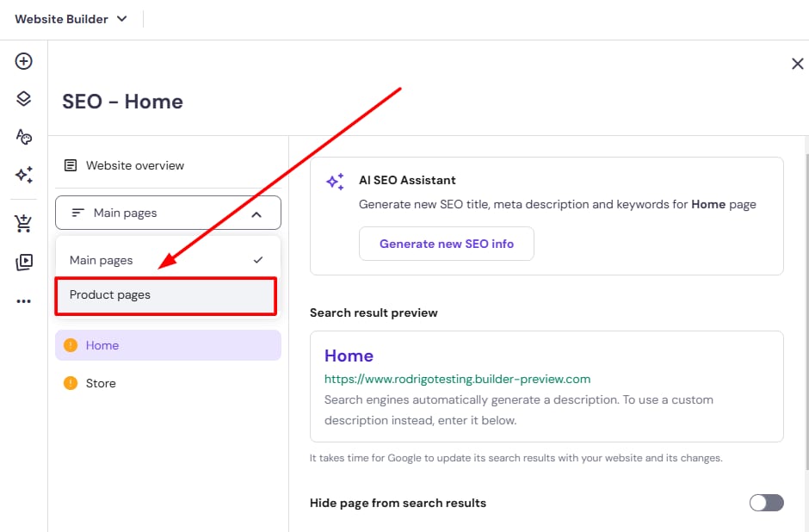Open the AI tools sparkle icon
The image size is (809, 532).
tap(24, 175)
